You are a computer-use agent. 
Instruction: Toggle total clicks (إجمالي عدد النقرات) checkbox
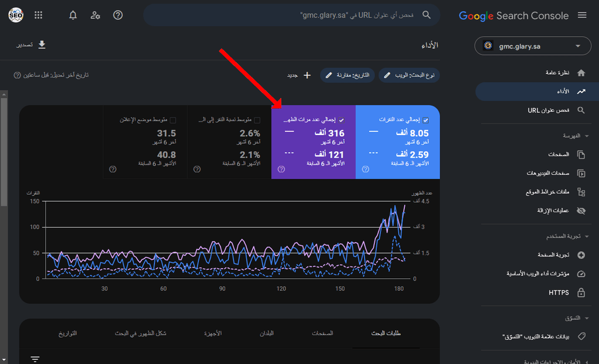426,120
